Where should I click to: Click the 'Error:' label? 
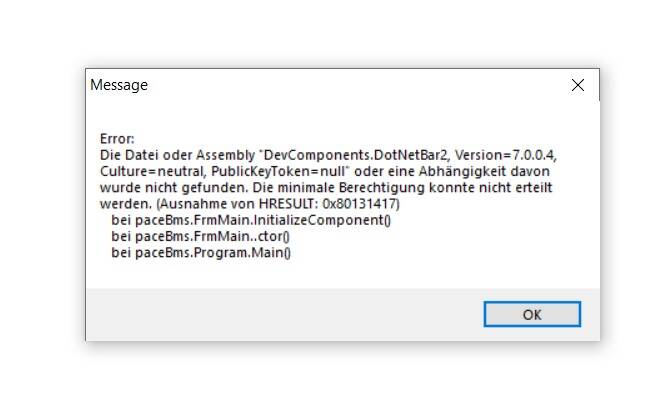(x=117, y=139)
